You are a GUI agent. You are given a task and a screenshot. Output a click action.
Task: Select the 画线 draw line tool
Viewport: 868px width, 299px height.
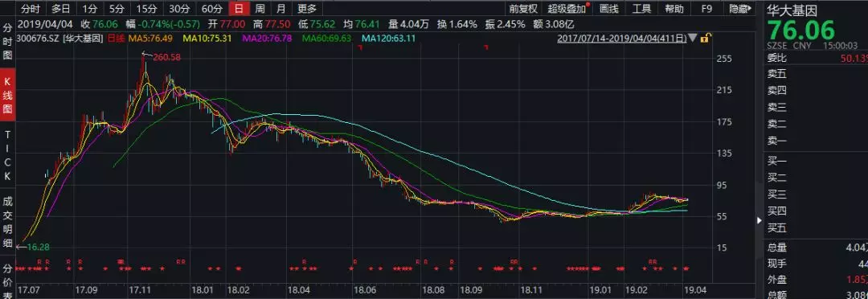point(609,8)
